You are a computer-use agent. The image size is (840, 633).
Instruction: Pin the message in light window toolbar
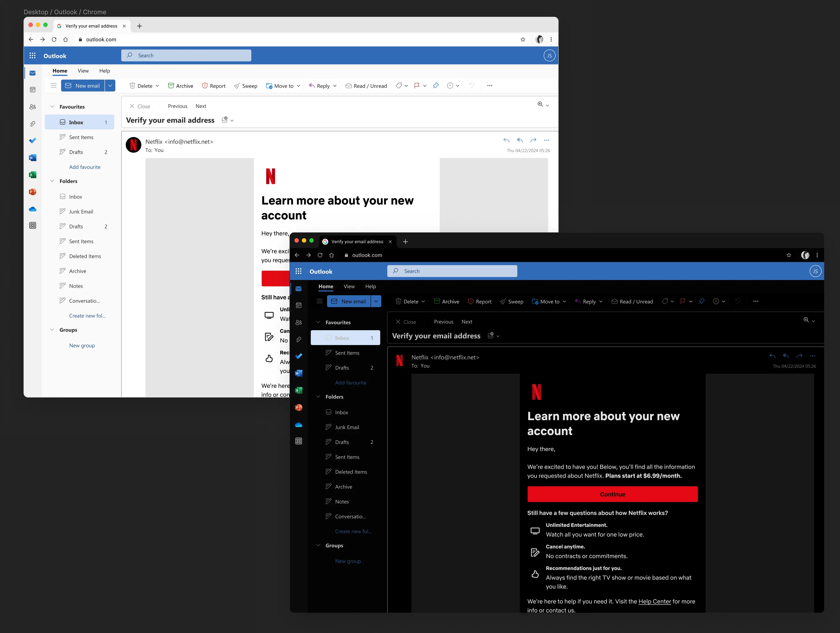(x=436, y=86)
